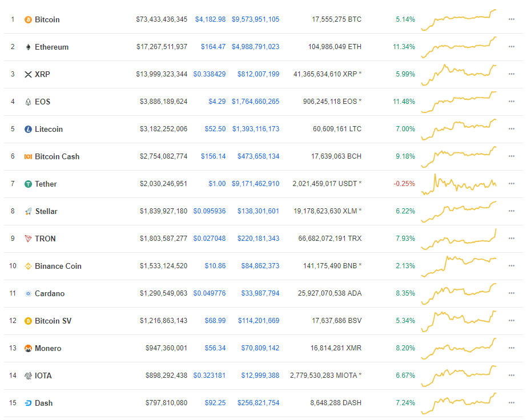Open the Stellar coin name link
This screenshot has width=531, height=420.
(x=46, y=211)
